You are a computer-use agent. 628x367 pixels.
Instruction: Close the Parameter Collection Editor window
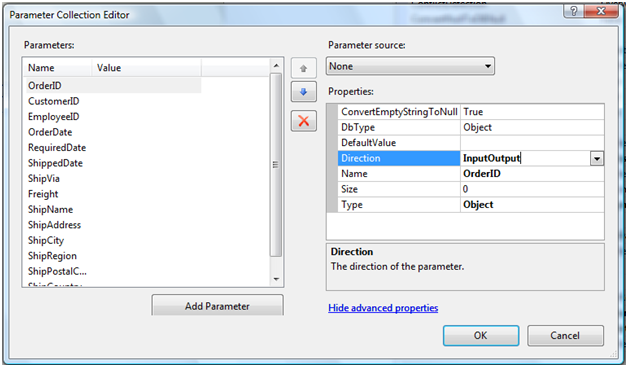coord(601,11)
